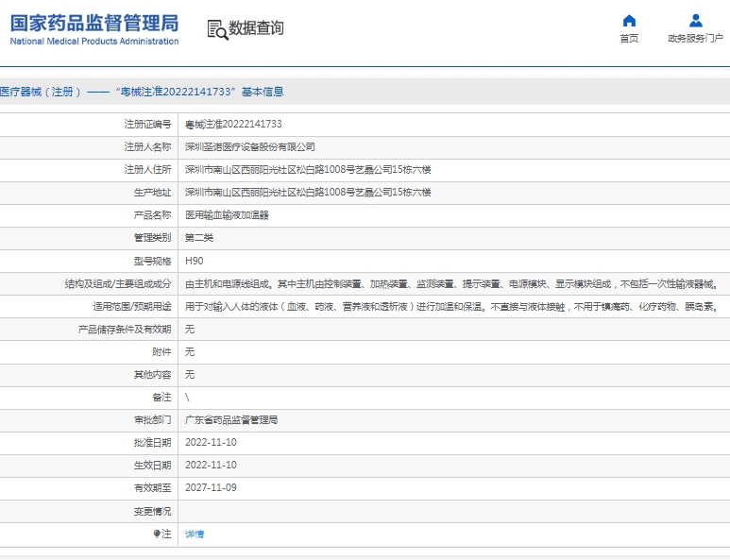Click the 政务服务门户 label
The height and width of the screenshot is (560, 730).
(696, 38)
